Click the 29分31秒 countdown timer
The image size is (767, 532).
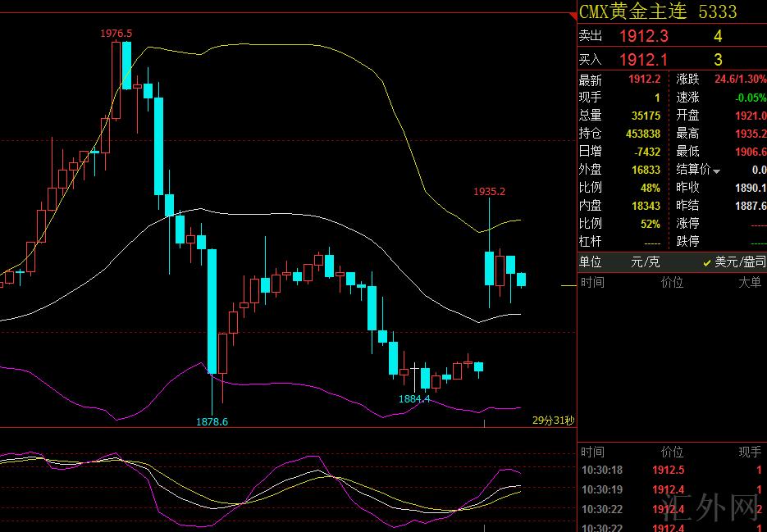(553, 420)
